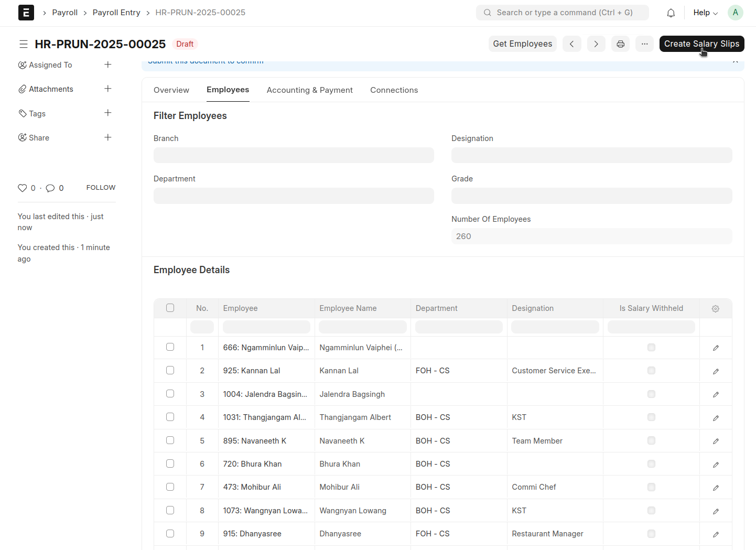Open table column settings gear icon
The width and height of the screenshot is (756, 550).
pos(715,309)
